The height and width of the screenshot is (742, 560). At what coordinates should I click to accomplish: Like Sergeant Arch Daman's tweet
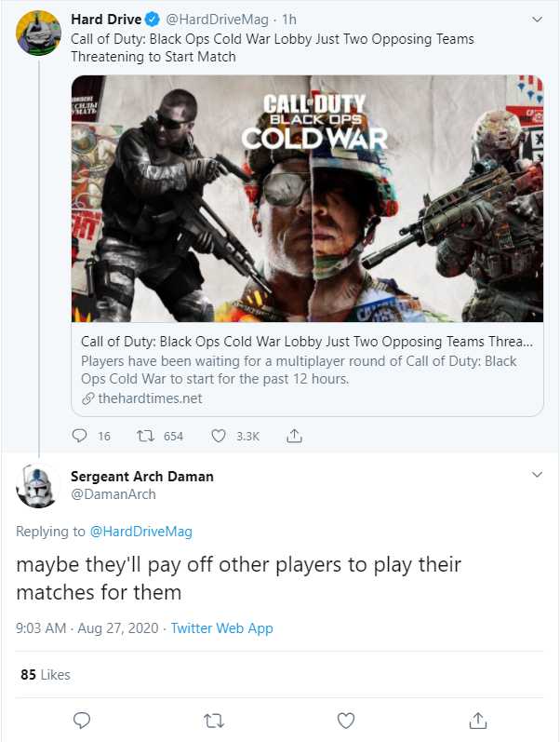pos(346,720)
